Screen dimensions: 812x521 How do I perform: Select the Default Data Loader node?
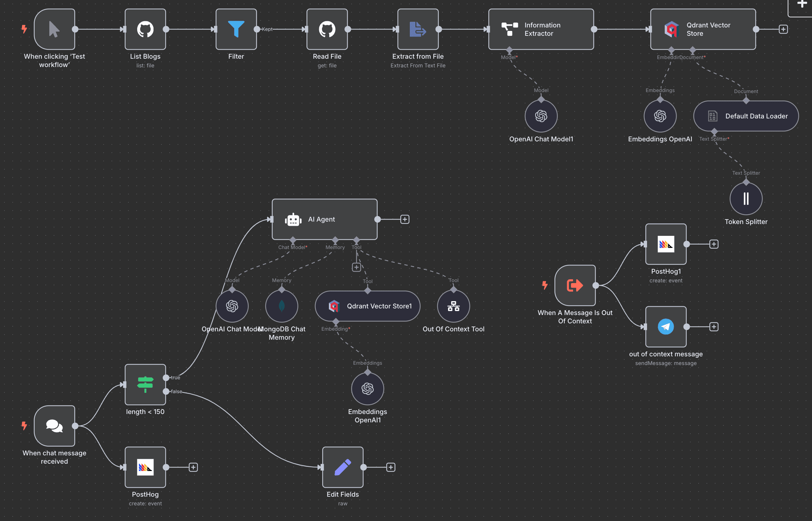click(746, 116)
